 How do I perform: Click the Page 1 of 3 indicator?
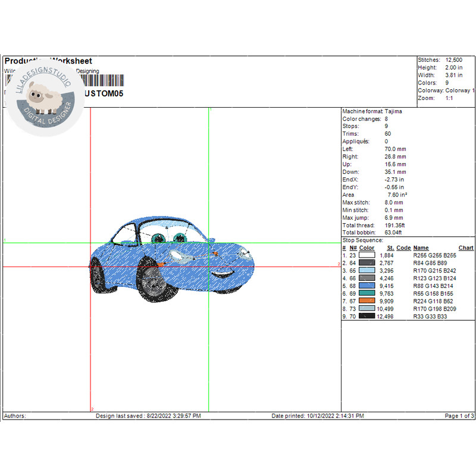[459, 416]
